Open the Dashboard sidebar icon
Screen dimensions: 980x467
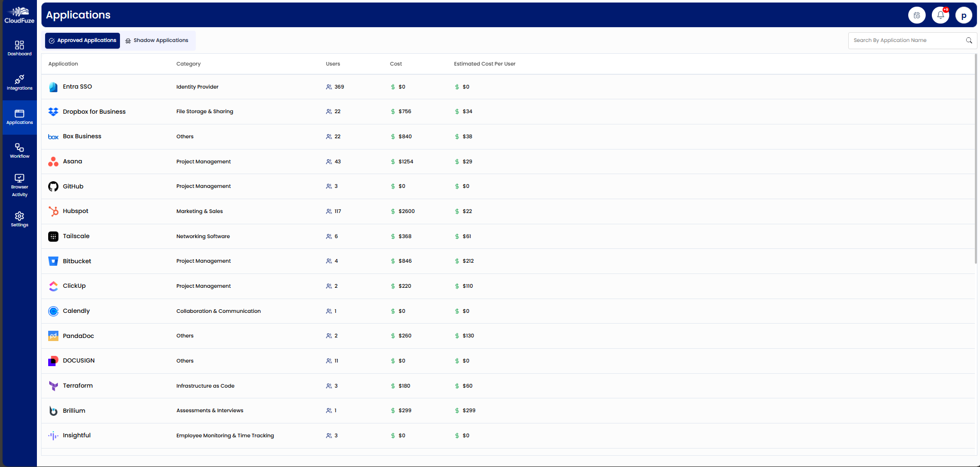tap(19, 48)
